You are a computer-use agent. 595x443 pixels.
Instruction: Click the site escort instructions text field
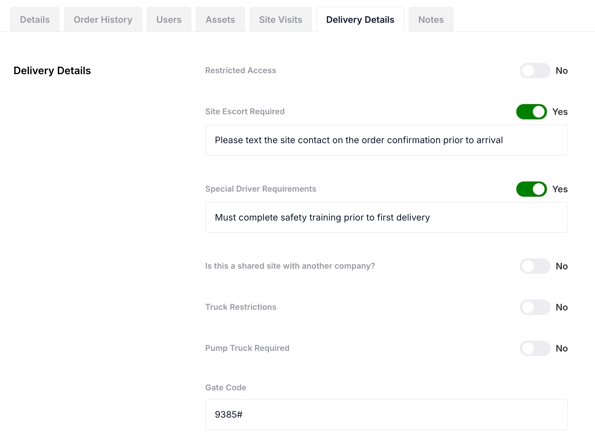point(386,140)
